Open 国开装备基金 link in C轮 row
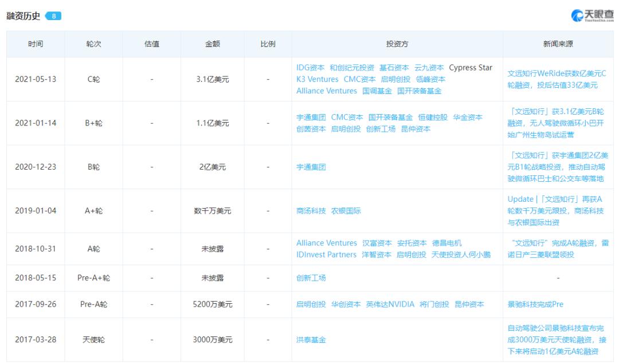The height and width of the screenshot is (364, 619). click(419, 91)
